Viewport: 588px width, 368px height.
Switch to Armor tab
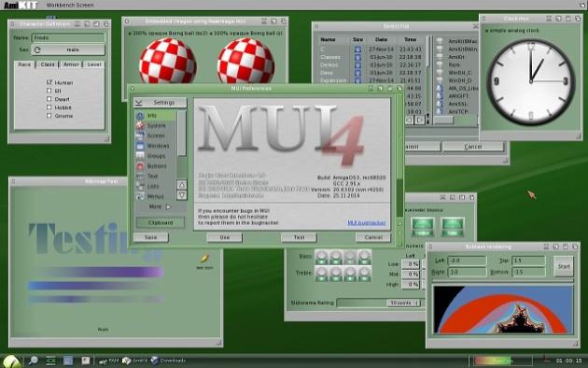[x=71, y=64]
